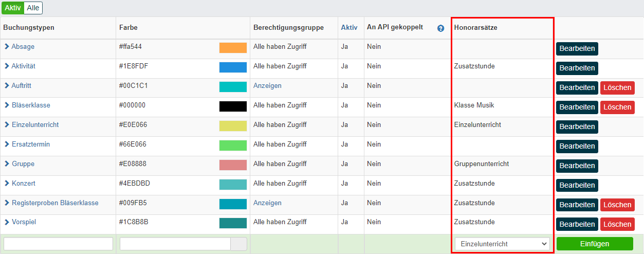Expand the Absage row chevron
This screenshot has height=254, width=644.
coord(7,46)
